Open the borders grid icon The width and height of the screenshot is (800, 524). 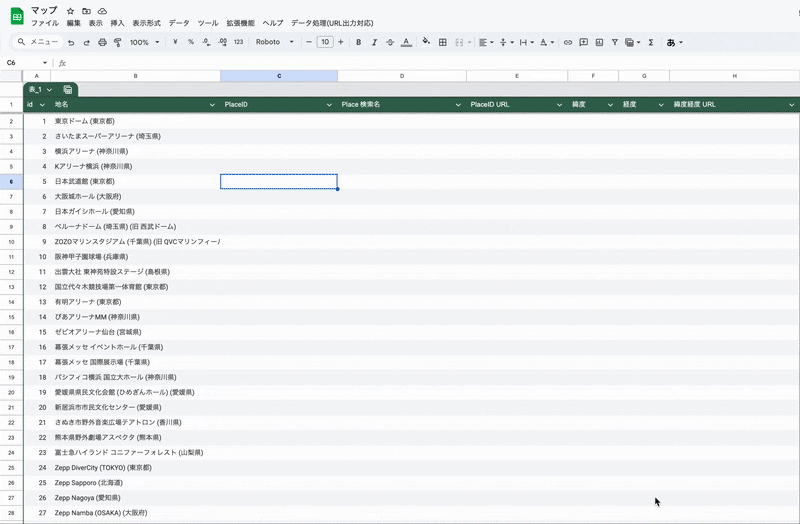point(443,42)
